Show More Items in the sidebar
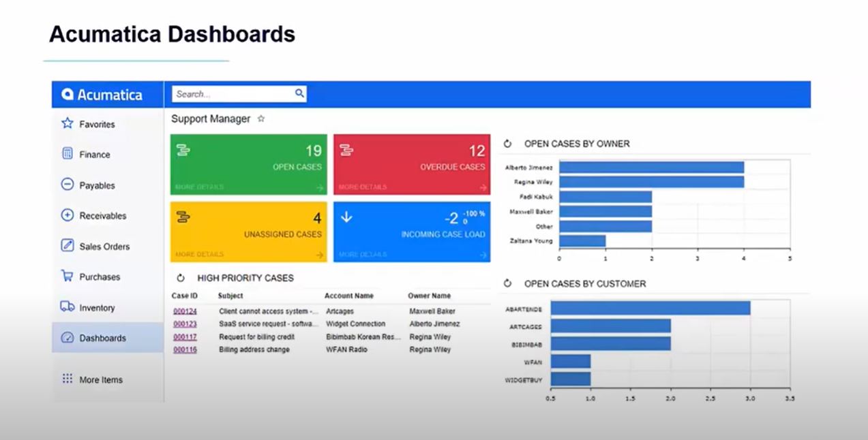Viewport: 868px width, 440px height. [108, 380]
